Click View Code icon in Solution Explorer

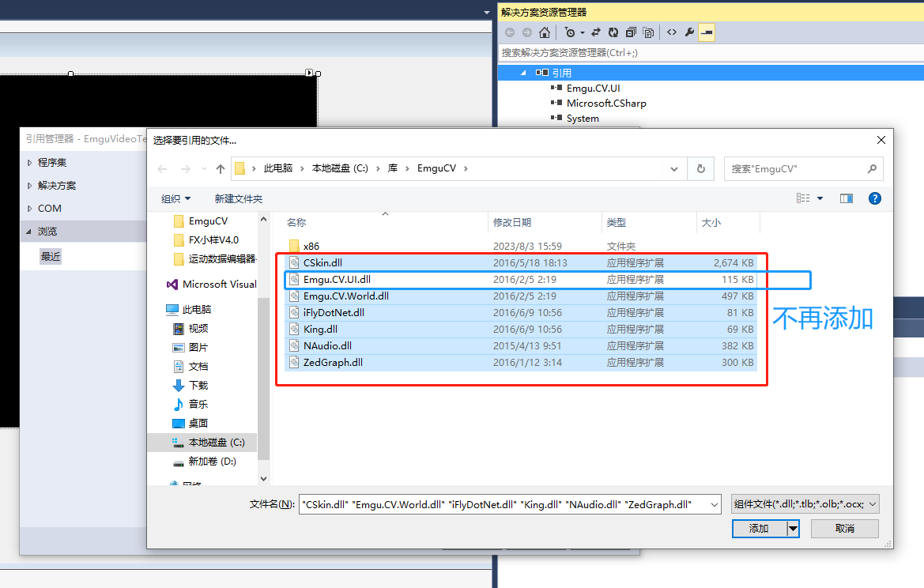(x=672, y=33)
